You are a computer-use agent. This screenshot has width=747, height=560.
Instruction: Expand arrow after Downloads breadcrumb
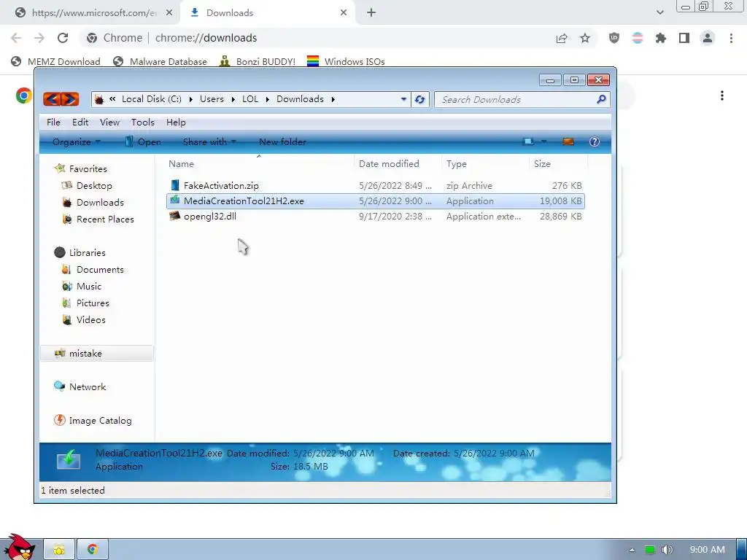[x=333, y=99]
